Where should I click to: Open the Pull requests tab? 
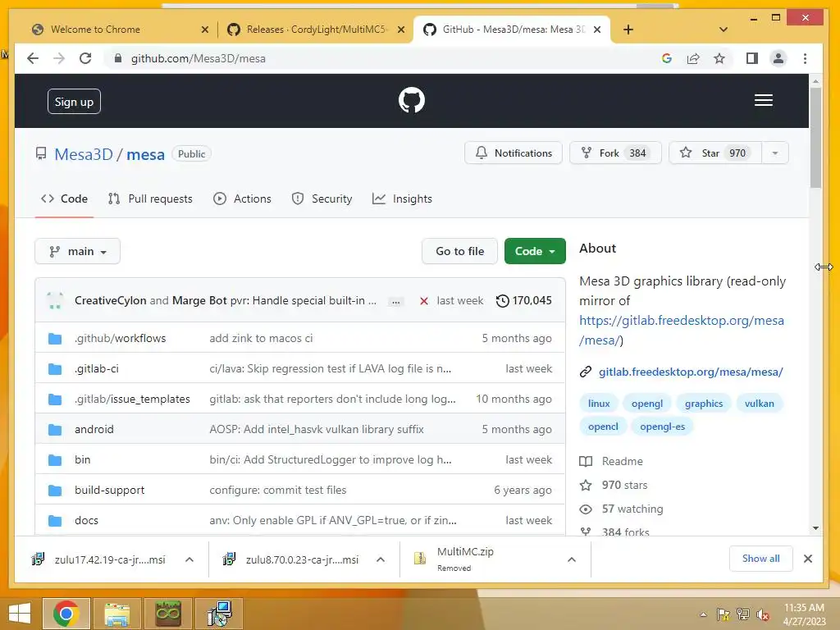tap(150, 199)
